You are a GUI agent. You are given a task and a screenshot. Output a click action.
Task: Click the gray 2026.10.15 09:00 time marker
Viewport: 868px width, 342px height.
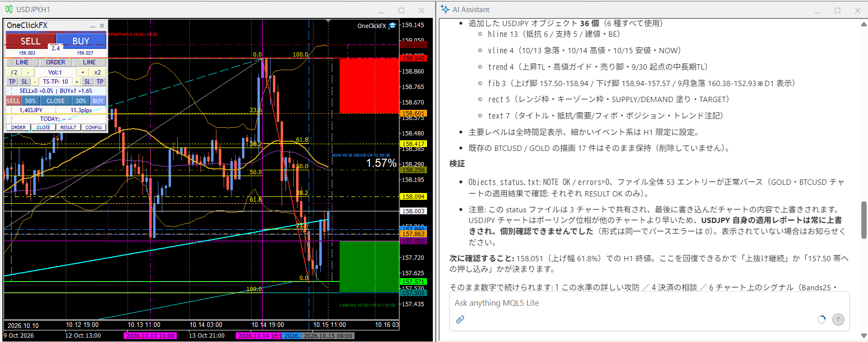328,336
